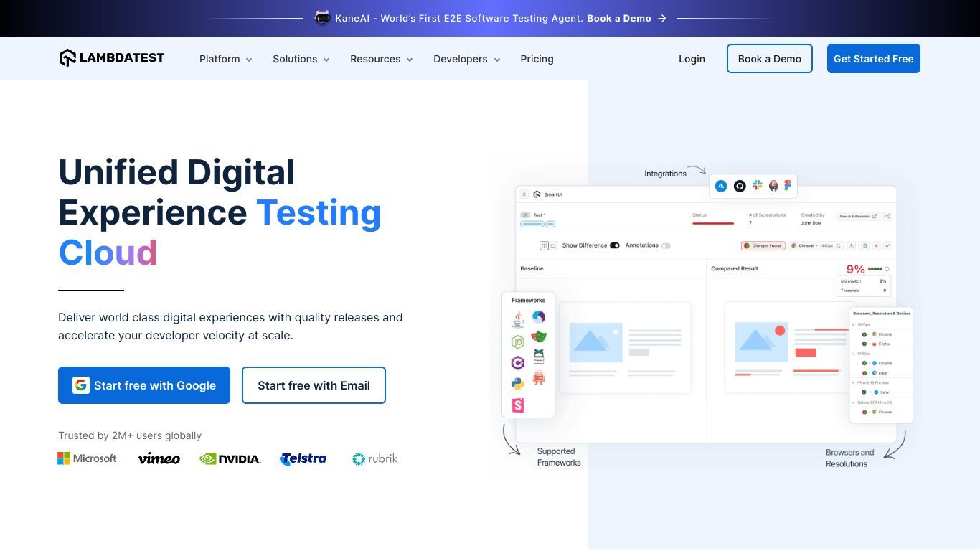Follow the banner Book a Demo link
Image resolution: width=980 pixels, height=551 pixels.
click(619, 19)
